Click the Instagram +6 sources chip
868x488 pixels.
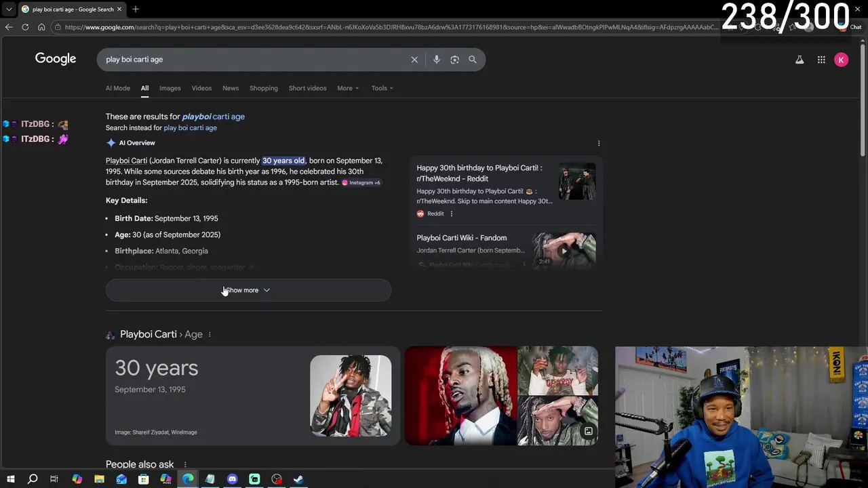pyautogui.click(x=361, y=183)
